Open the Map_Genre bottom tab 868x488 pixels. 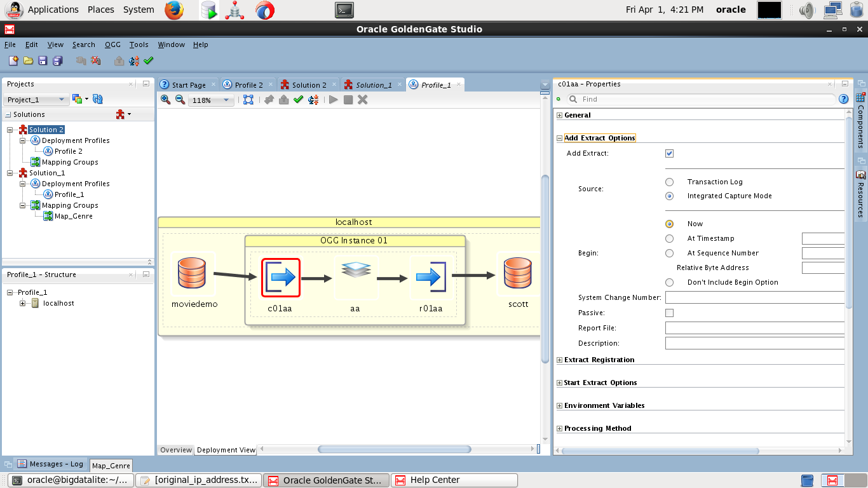click(111, 465)
